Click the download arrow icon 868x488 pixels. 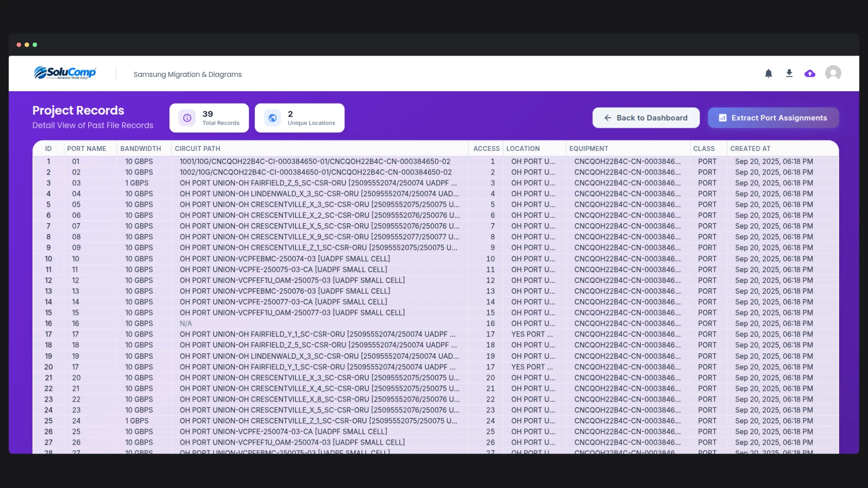(x=789, y=73)
